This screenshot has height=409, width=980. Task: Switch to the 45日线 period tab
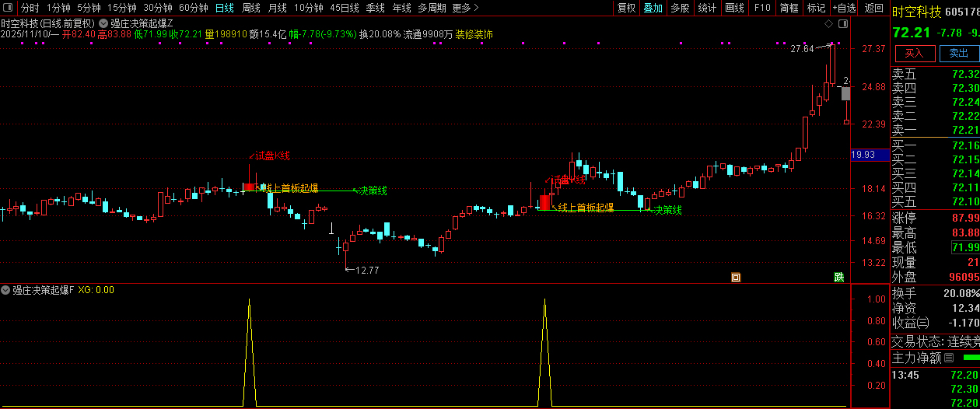(345, 8)
